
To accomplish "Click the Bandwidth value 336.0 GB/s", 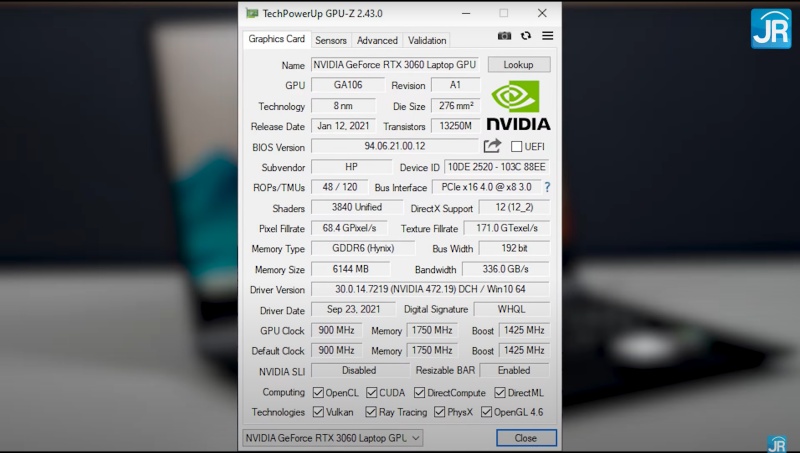I will click(x=505, y=269).
